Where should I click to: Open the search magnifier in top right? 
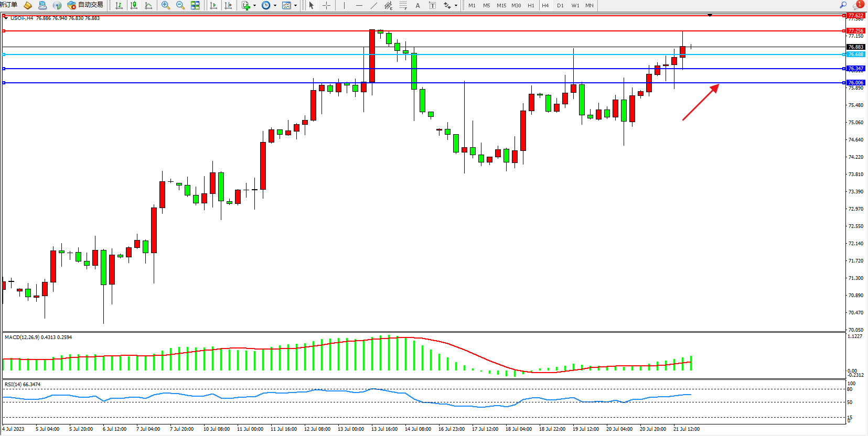[x=843, y=5]
